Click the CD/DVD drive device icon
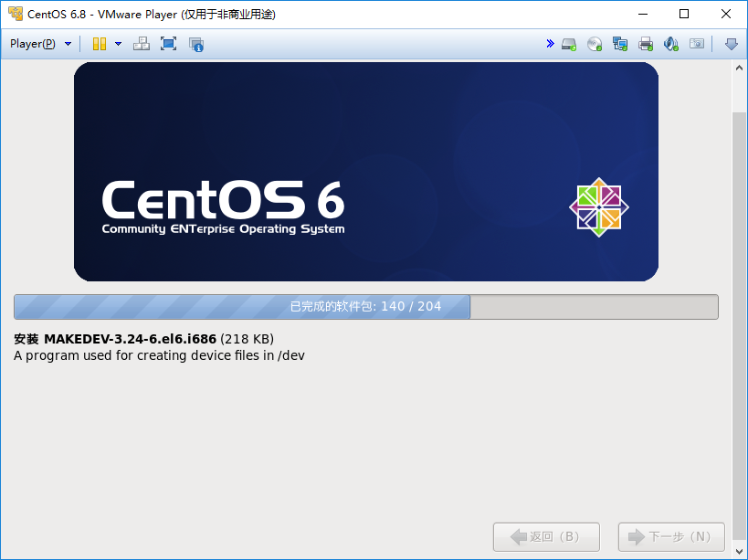Screen dimensions: 748x560 pyautogui.click(x=595, y=45)
